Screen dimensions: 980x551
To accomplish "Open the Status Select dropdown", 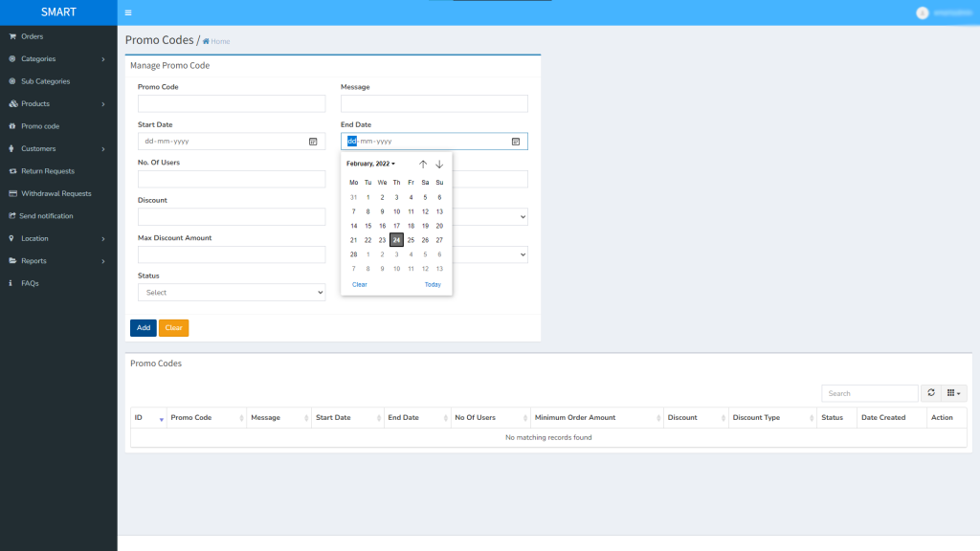I will tap(231, 292).
